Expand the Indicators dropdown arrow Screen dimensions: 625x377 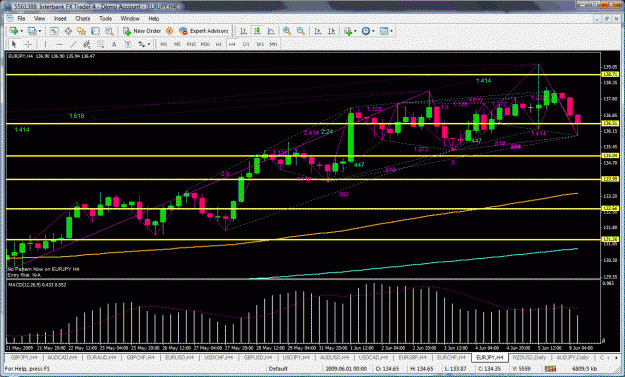(355, 31)
